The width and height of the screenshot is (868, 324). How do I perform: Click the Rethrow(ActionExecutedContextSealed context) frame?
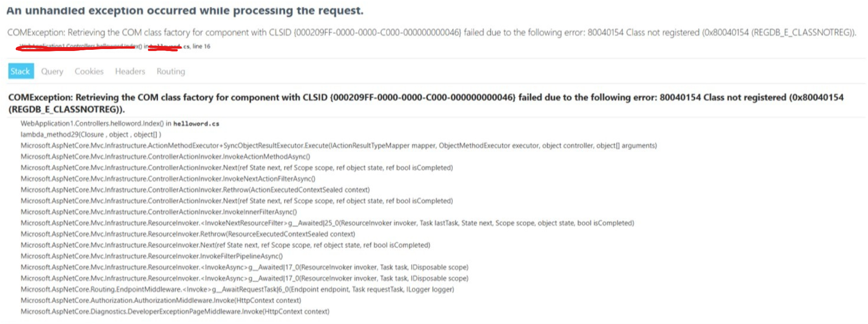[195, 190]
